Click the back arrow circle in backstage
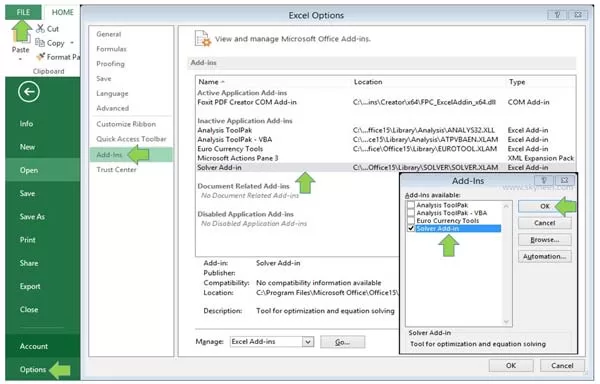 [29, 92]
